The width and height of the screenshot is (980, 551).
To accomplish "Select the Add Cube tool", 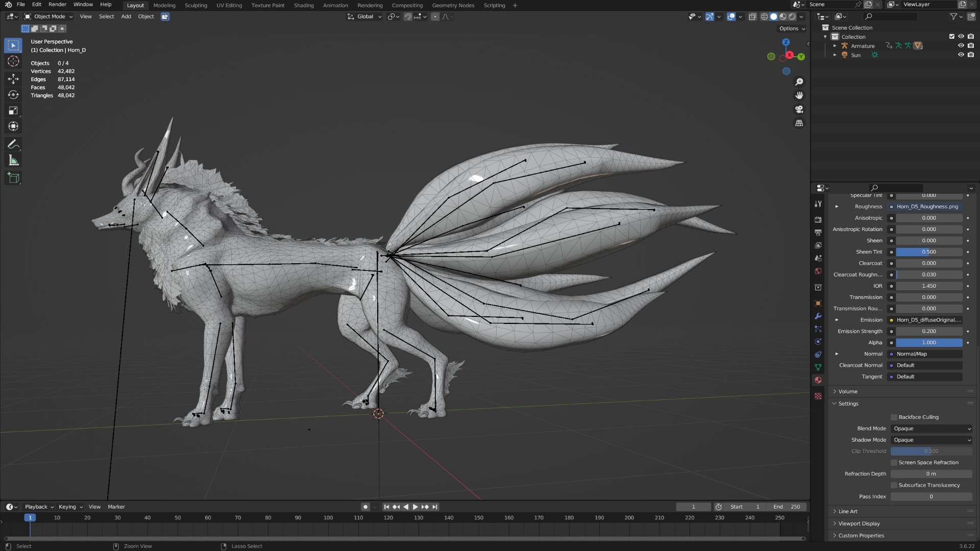I will pos(14,178).
